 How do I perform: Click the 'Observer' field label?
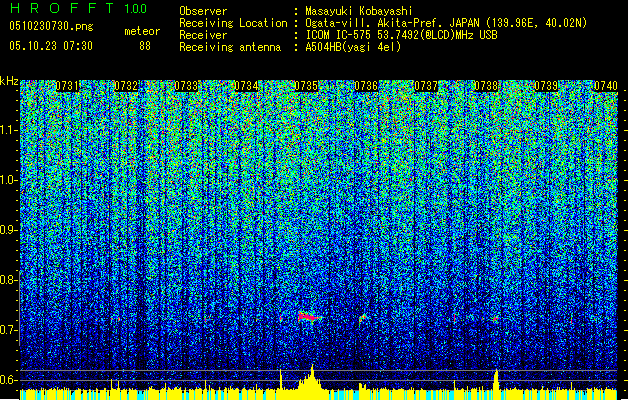coord(203,11)
